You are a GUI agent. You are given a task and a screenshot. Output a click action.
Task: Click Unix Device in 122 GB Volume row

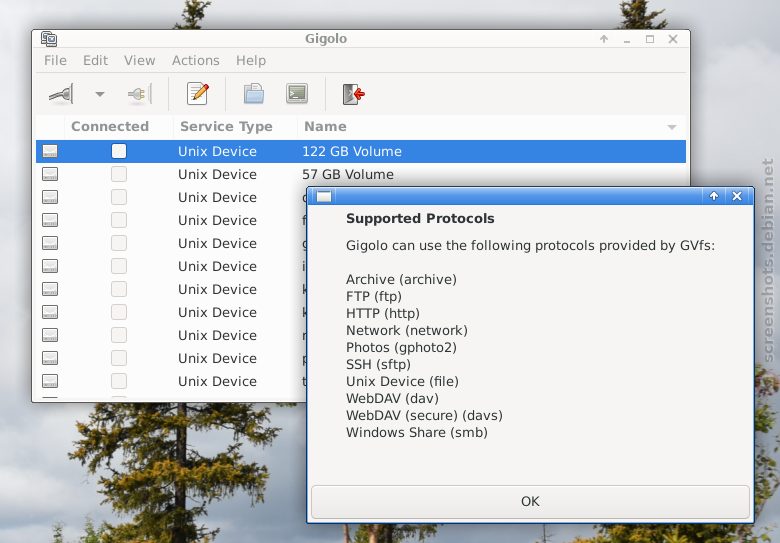click(217, 151)
